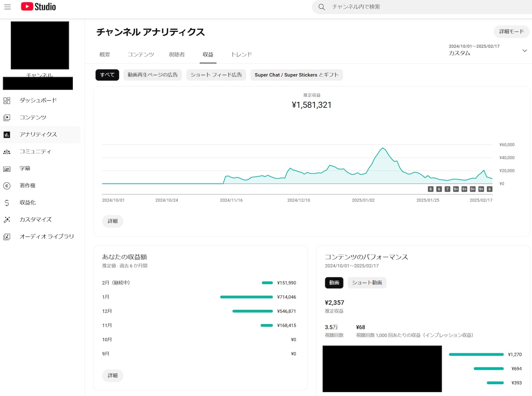Click the コンテンツのパフォーマンス card heading

tap(366, 257)
